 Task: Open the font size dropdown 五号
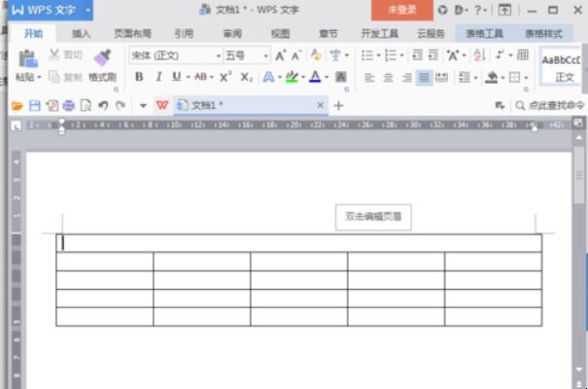tap(247, 55)
